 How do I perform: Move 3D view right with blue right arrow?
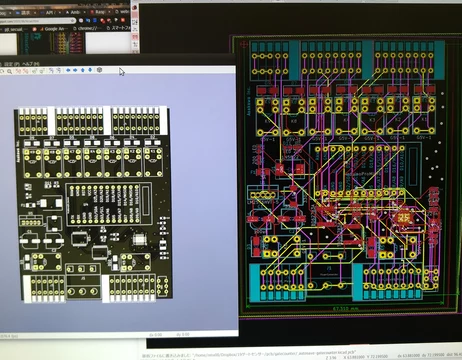click(75, 70)
